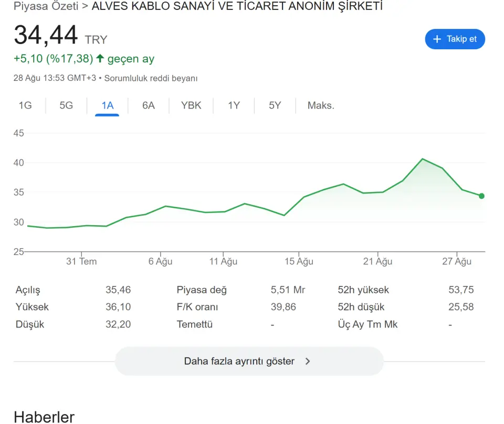Show the 1Y chart range
Screen dimensions: 504x424
[x=234, y=105]
